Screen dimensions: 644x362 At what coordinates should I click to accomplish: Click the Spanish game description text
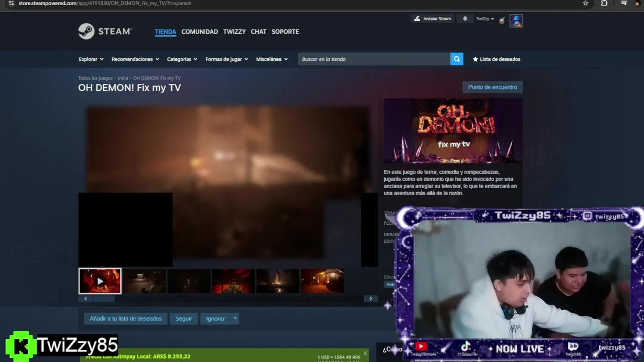click(450, 183)
